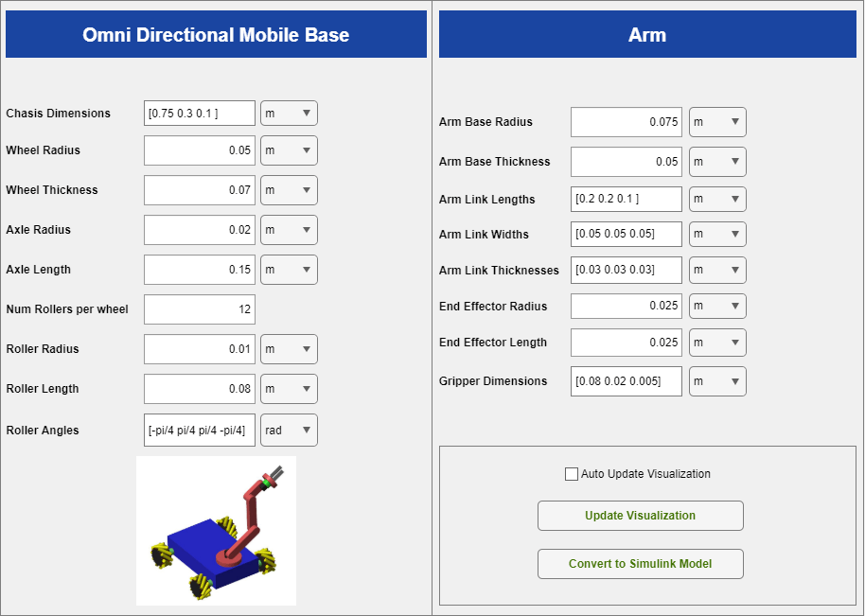Open Chasis Dimensions unit dropdown
This screenshot has height=616, width=865.
(289, 113)
